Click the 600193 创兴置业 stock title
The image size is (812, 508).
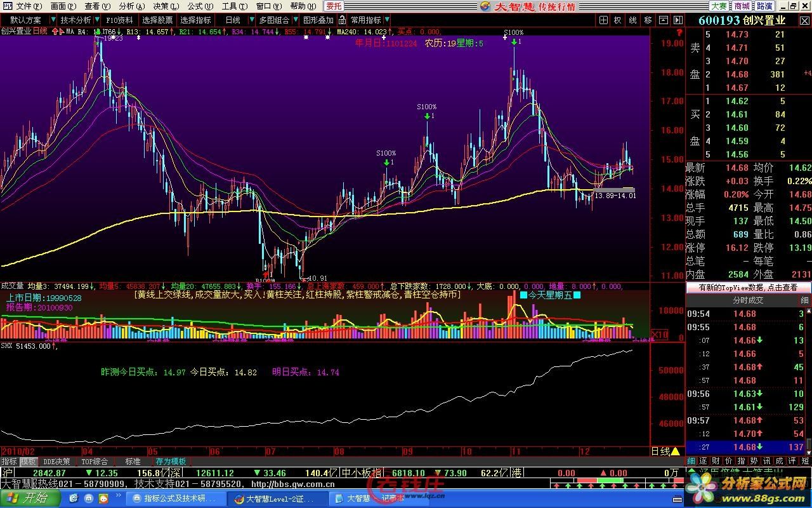click(x=742, y=20)
